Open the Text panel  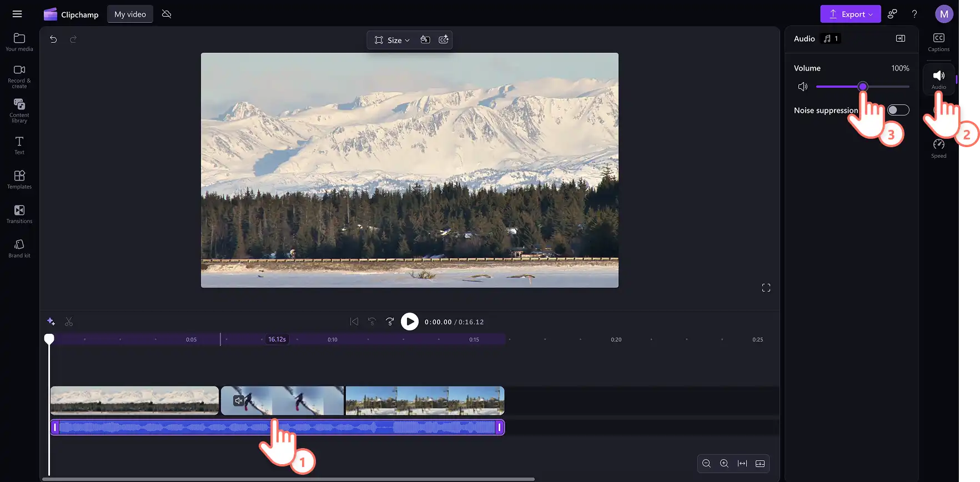point(19,145)
